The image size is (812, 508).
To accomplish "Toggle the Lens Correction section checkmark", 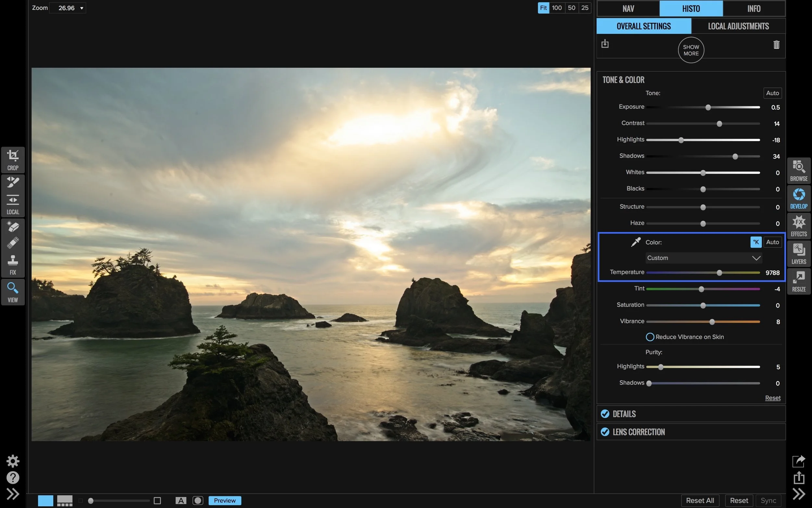I will (x=605, y=432).
